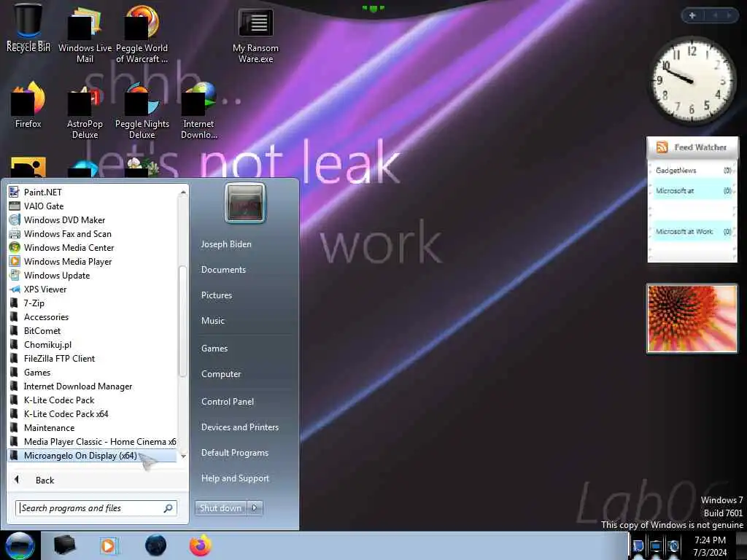The height and width of the screenshot is (560, 747).
Task: Click the search magnifier icon
Action: pyautogui.click(x=169, y=508)
